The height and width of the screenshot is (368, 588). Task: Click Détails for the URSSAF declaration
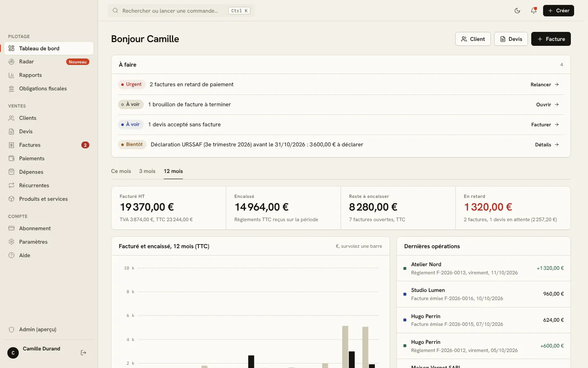click(x=547, y=145)
